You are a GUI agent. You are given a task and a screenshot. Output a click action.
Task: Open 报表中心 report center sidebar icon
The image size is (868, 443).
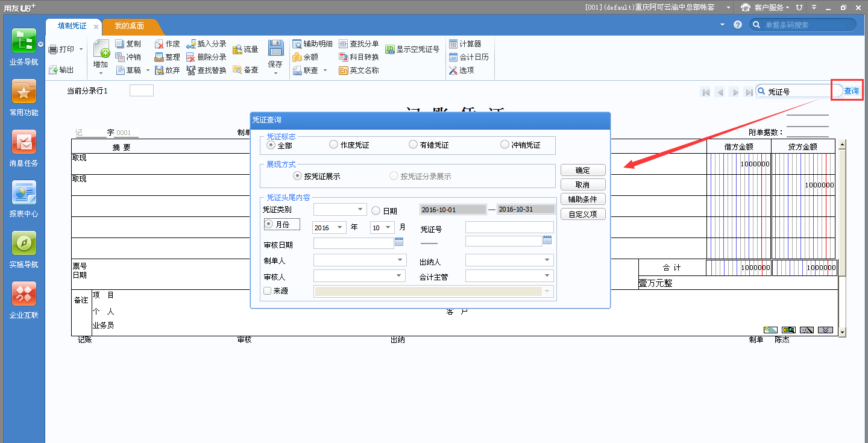pos(24,193)
